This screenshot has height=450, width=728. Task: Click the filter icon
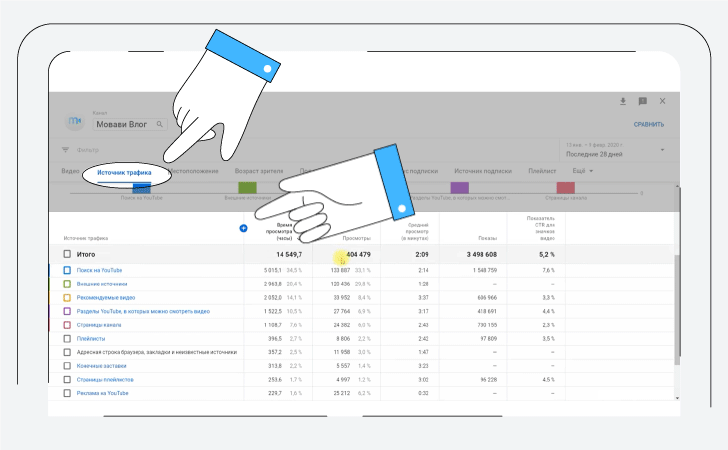[66, 150]
